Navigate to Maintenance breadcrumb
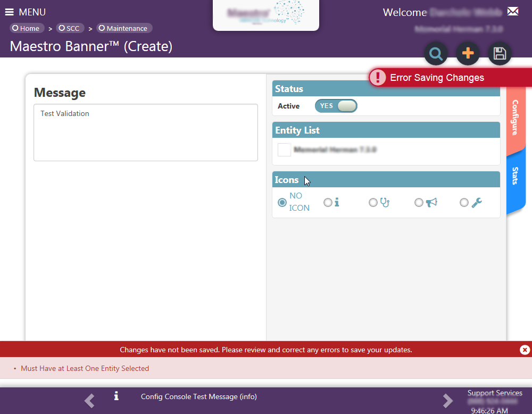532x414 pixels. [x=124, y=28]
